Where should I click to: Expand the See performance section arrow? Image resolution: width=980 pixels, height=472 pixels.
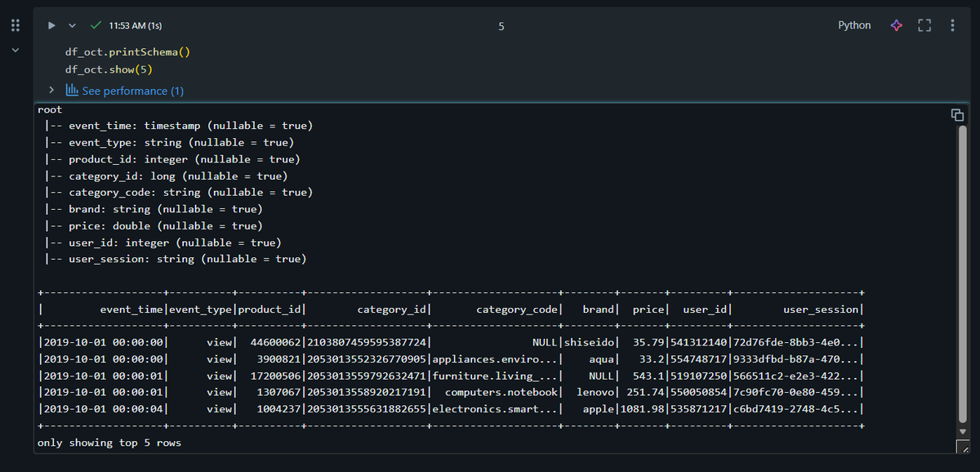[x=51, y=90]
